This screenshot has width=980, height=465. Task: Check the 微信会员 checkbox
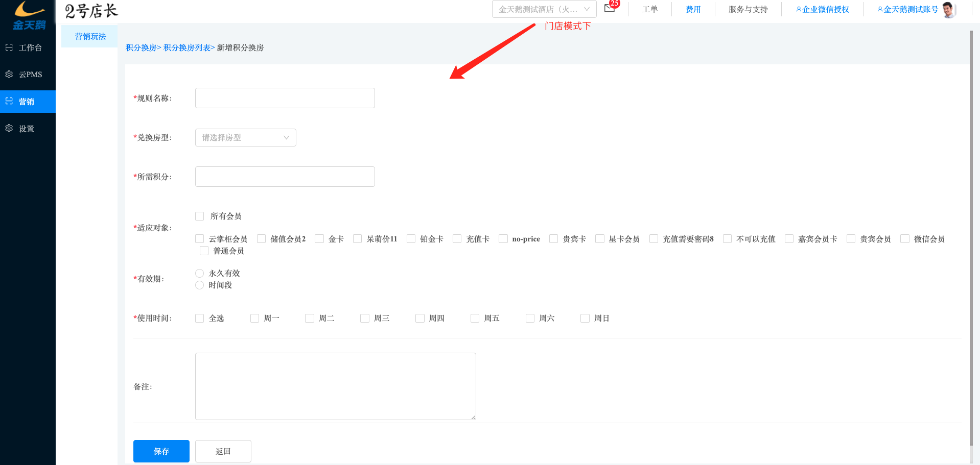(905, 239)
